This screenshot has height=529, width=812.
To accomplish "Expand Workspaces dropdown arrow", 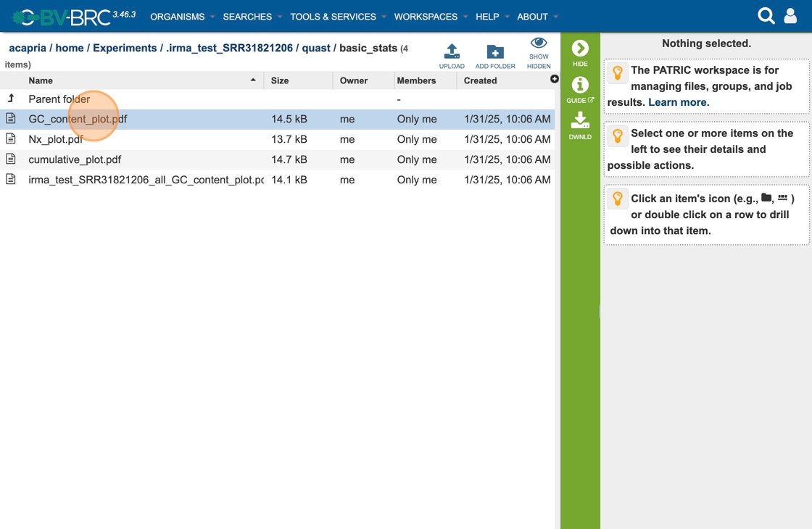I will [x=465, y=17].
